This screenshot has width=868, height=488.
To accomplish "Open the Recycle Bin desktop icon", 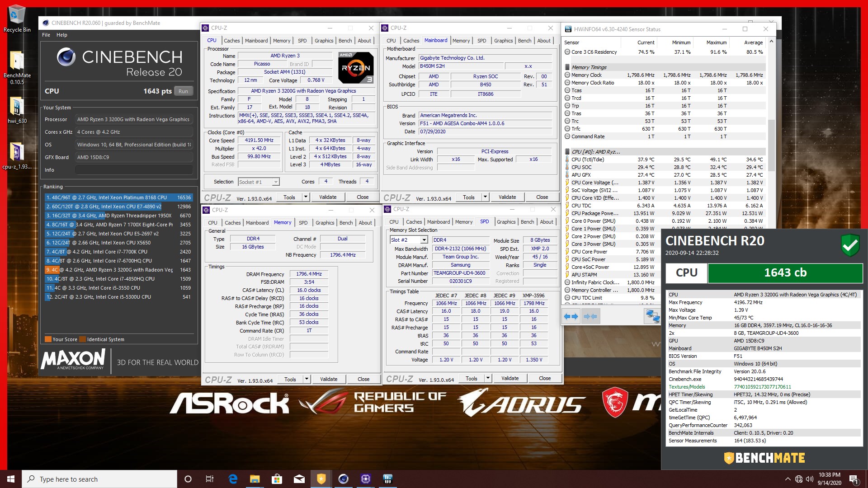I will (x=17, y=19).
